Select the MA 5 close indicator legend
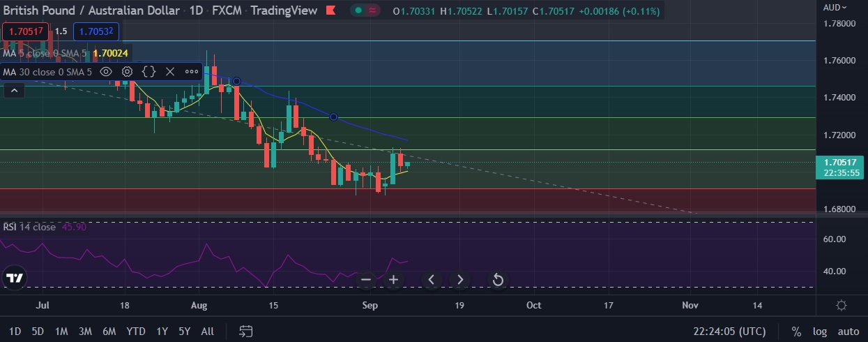868x342 pixels. coord(45,53)
